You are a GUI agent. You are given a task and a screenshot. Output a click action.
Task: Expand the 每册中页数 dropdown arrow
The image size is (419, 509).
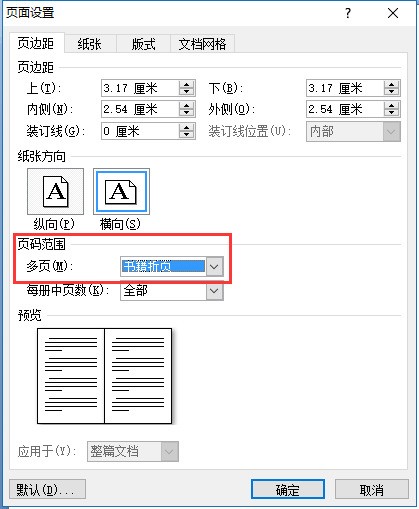point(214,291)
